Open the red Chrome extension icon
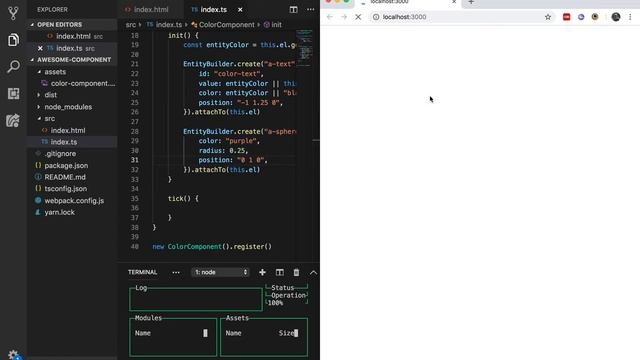640x360 pixels. tap(567, 17)
